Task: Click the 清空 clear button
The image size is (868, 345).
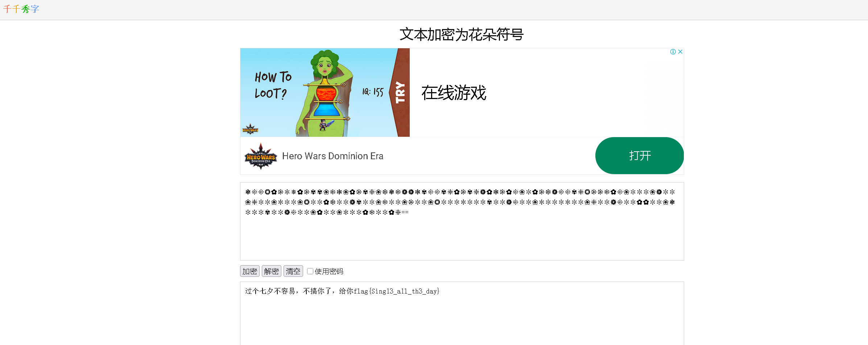Action: pyautogui.click(x=293, y=271)
